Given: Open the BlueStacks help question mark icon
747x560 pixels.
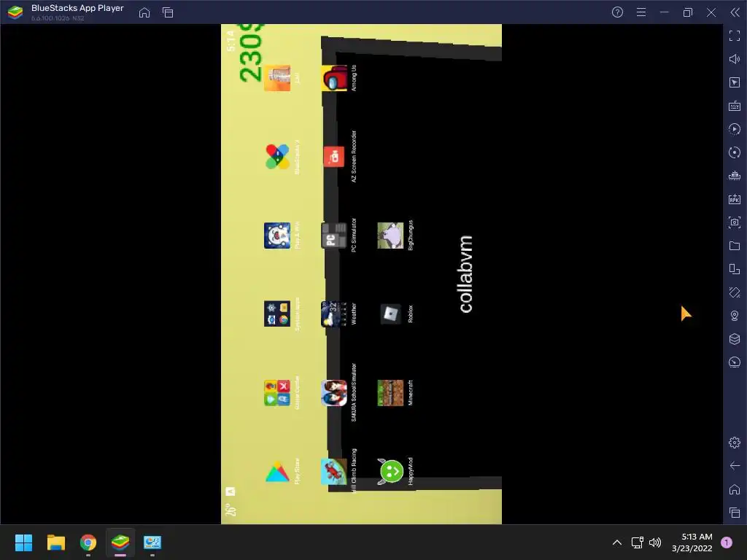Looking at the screenshot, I should (x=617, y=12).
